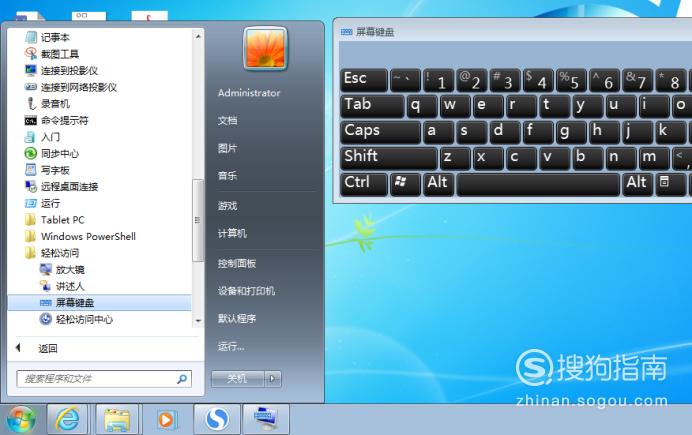692x435 pixels.
Task: Open 运行 in the accessories list
Action: pos(42,203)
